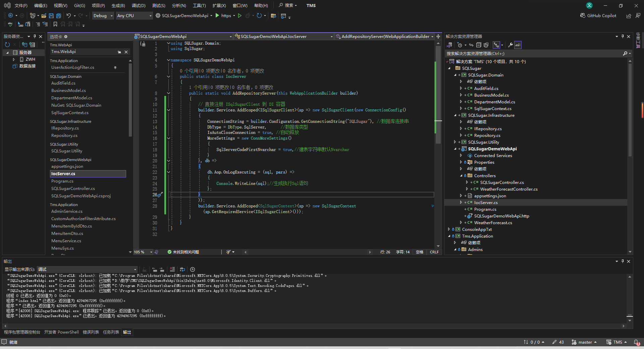644x349 pixels.
Task: Click the Solution/Folder view switch icon
Action: (x=449, y=45)
